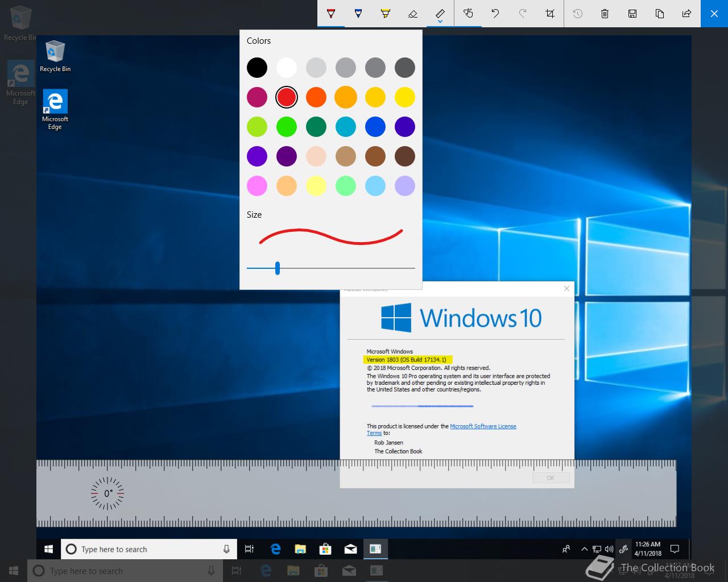Choose the tan swatch
This screenshot has height=582, width=728.
(346, 156)
